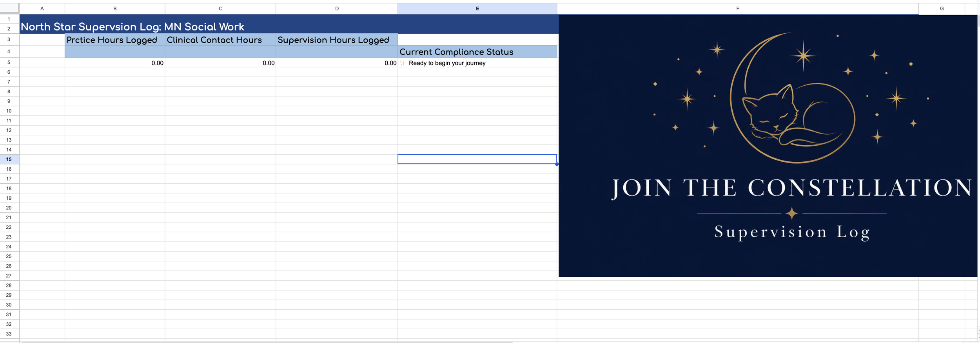Viewport: 980px width, 343px height.
Task: Select the 0.00 value under Supervision Hours Logged
Action: (x=337, y=63)
